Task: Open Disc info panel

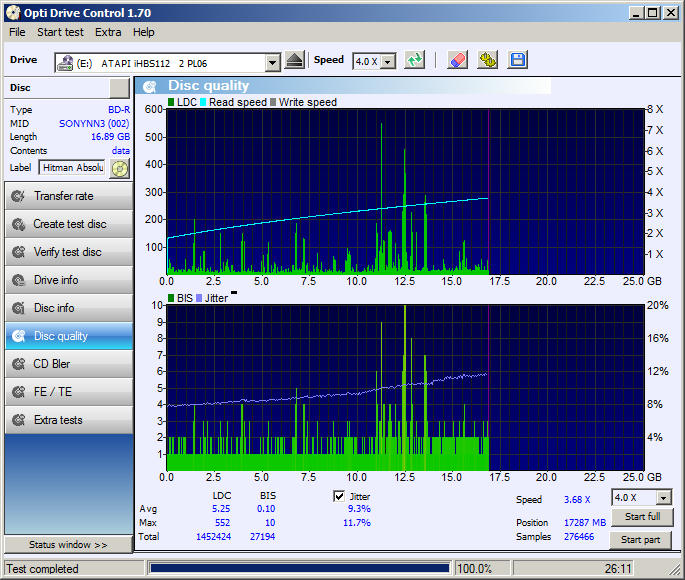Action: [69, 308]
